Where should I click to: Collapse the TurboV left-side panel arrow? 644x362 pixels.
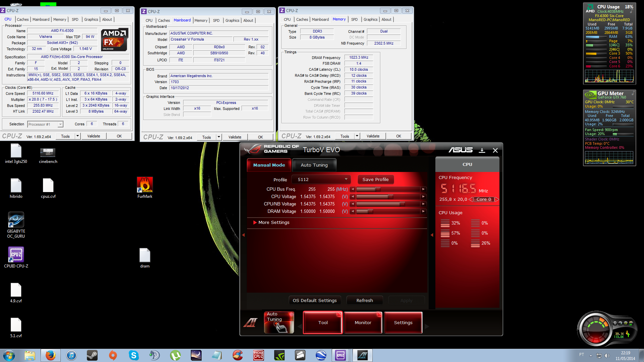pos(244,235)
